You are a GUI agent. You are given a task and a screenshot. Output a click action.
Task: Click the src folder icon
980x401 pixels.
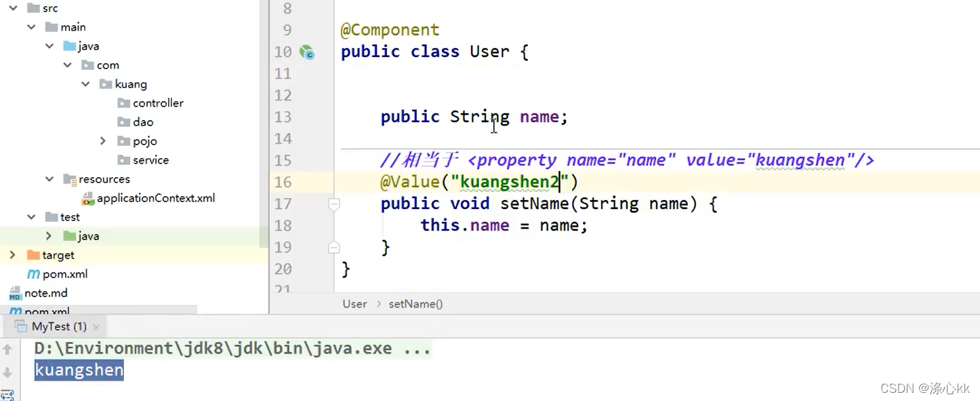pyautogui.click(x=33, y=8)
